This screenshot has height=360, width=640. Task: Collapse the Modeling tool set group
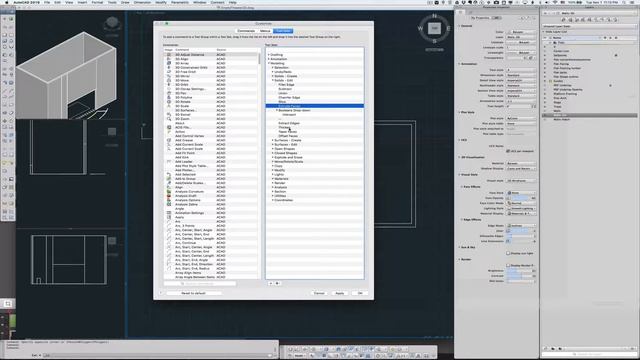[x=269, y=63]
